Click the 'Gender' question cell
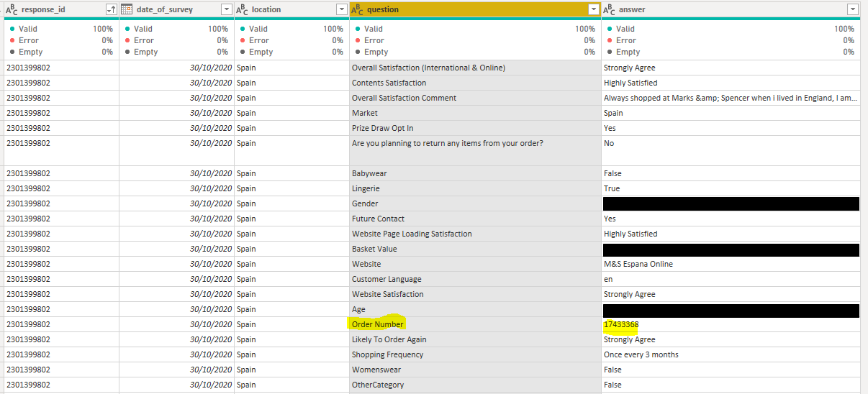 tap(475, 203)
